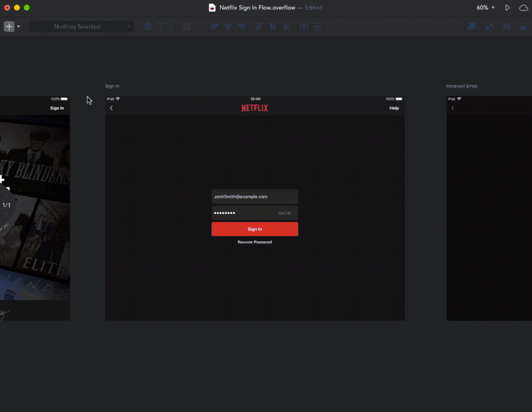Click the Netflix Sign In Flow.overflow title
This screenshot has width=532, height=412.
257,7
